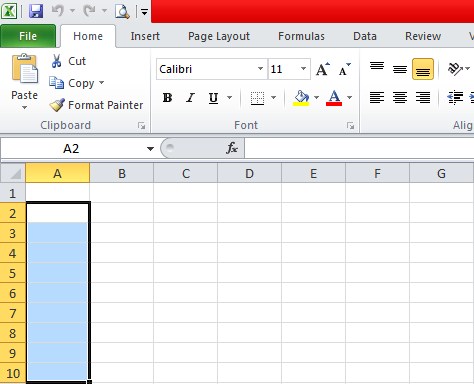Viewport: 474px width, 384px height.
Task: Click the Insert Function fx icon
Action: click(232, 148)
